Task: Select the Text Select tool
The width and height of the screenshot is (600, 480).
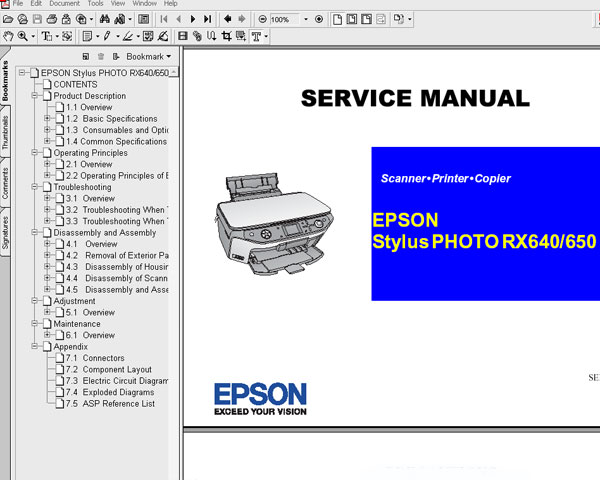Action: (47, 36)
